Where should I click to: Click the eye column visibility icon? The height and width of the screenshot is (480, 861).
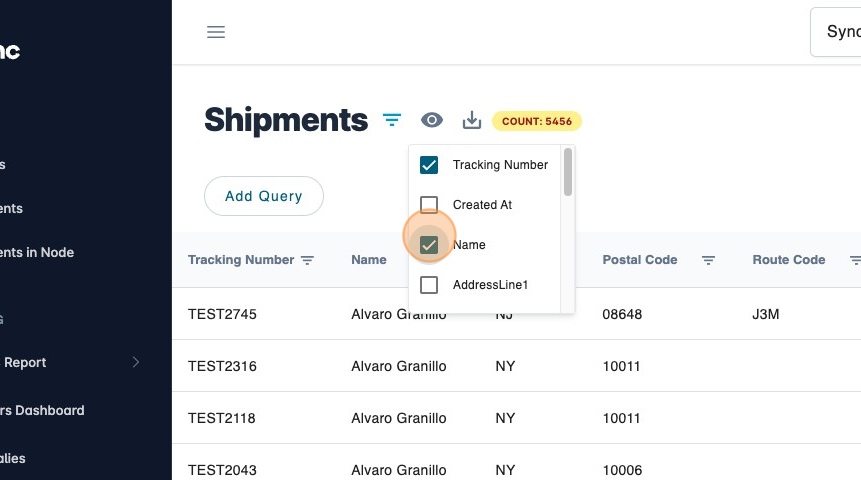click(431, 121)
